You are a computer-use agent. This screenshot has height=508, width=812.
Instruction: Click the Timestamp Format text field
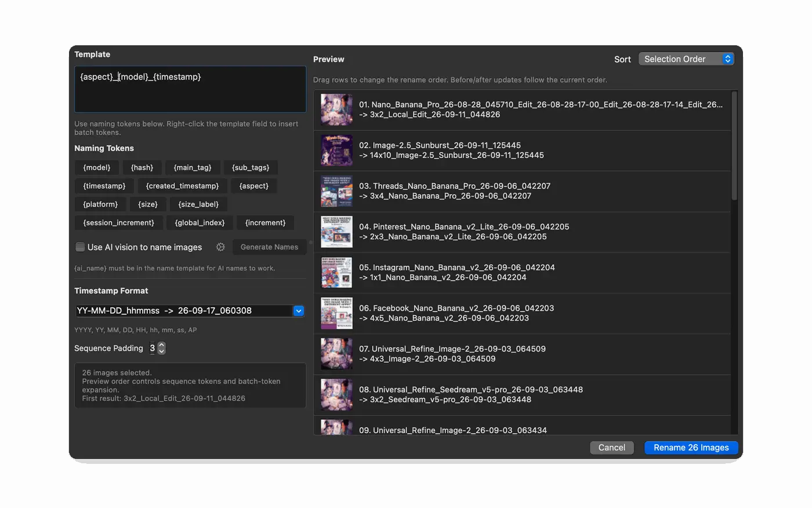tap(184, 311)
